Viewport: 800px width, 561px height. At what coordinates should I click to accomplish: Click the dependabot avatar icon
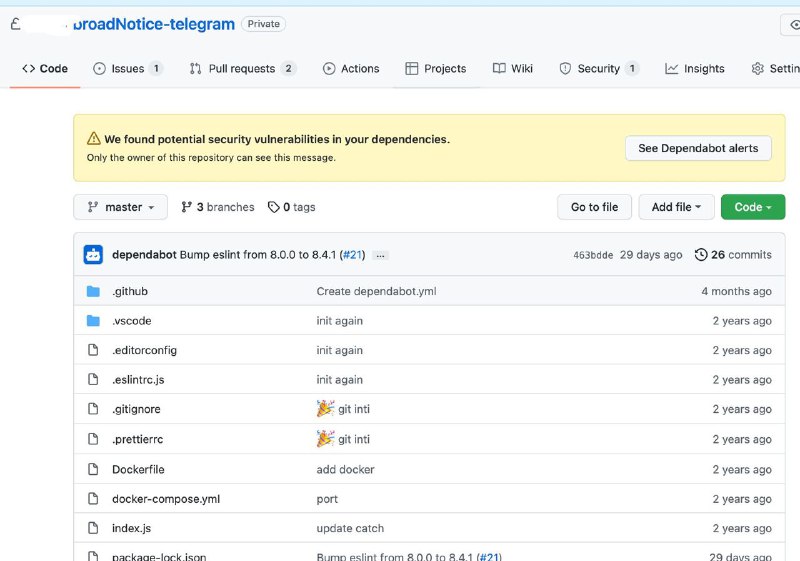[93, 255]
